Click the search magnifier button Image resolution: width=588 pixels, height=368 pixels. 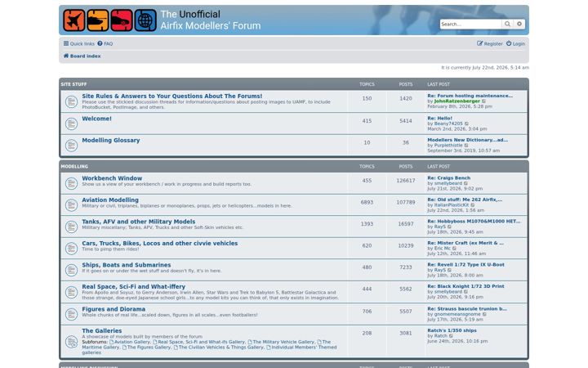(507, 24)
